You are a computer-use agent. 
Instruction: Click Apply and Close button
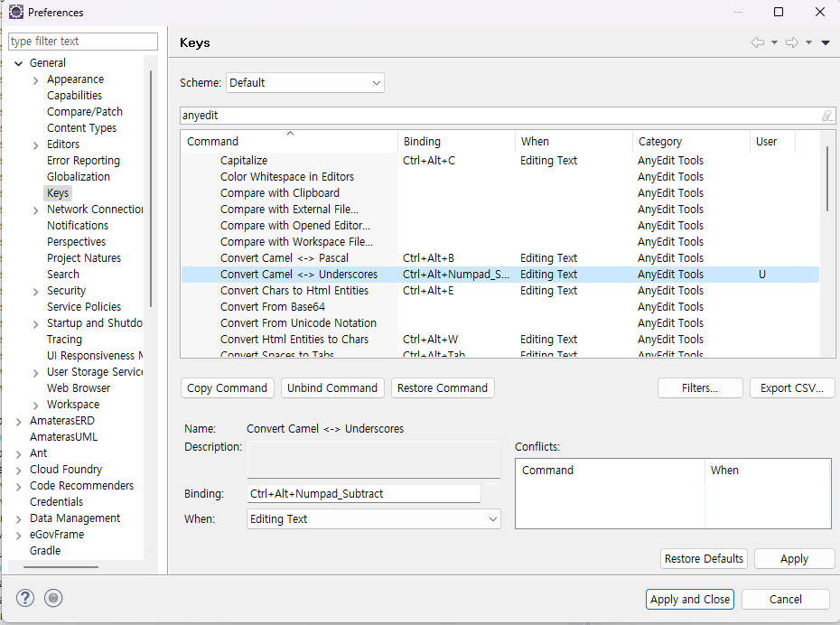pyautogui.click(x=689, y=599)
